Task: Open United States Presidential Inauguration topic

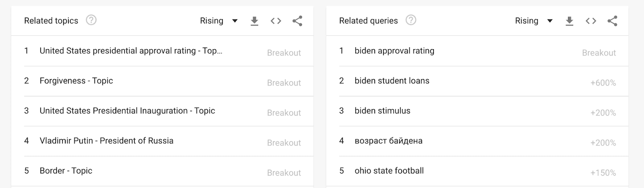Action: [127, 111]
